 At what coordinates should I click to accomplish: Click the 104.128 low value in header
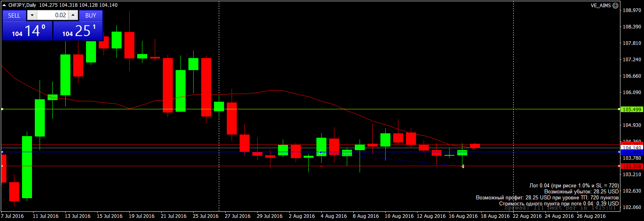pos(88,5)
